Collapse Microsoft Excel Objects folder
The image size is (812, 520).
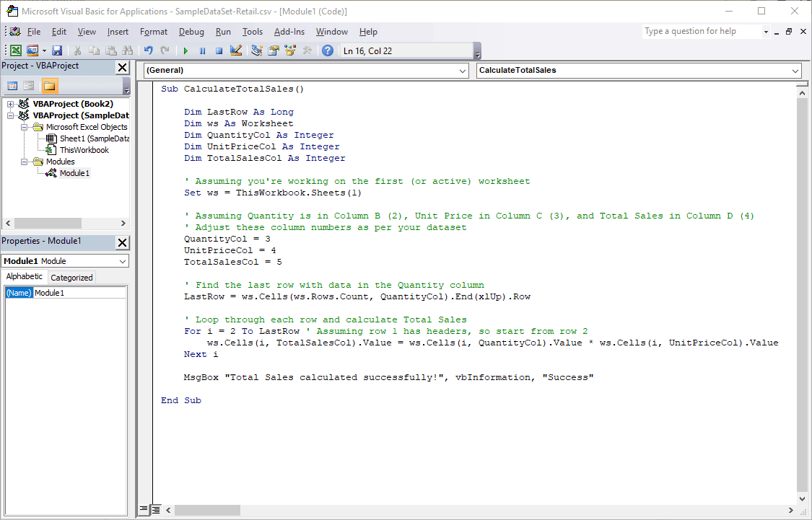pos(24,127)
